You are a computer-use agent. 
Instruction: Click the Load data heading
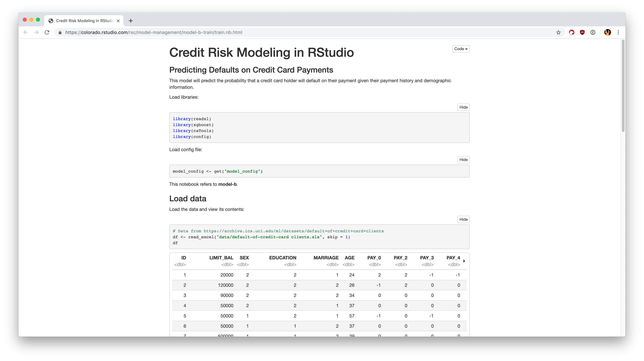pos(187,198)
